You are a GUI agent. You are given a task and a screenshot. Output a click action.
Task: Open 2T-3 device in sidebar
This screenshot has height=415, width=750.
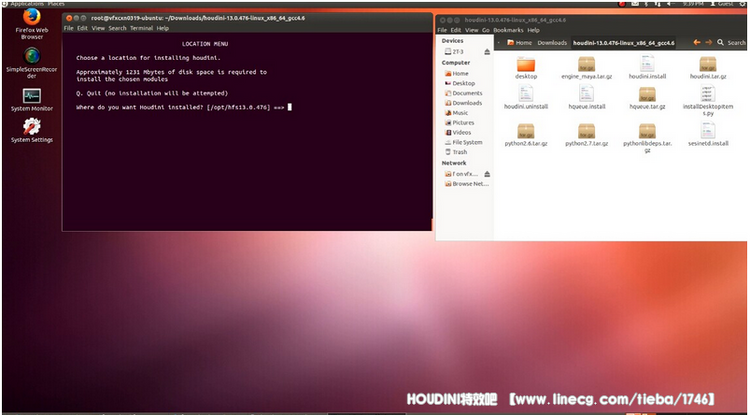(454, 52)
